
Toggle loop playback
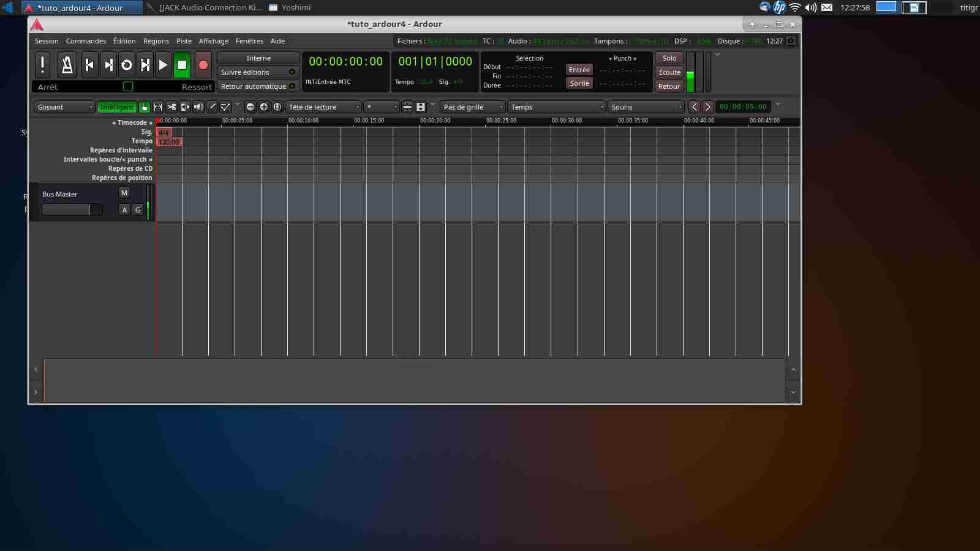pos(127,65)
